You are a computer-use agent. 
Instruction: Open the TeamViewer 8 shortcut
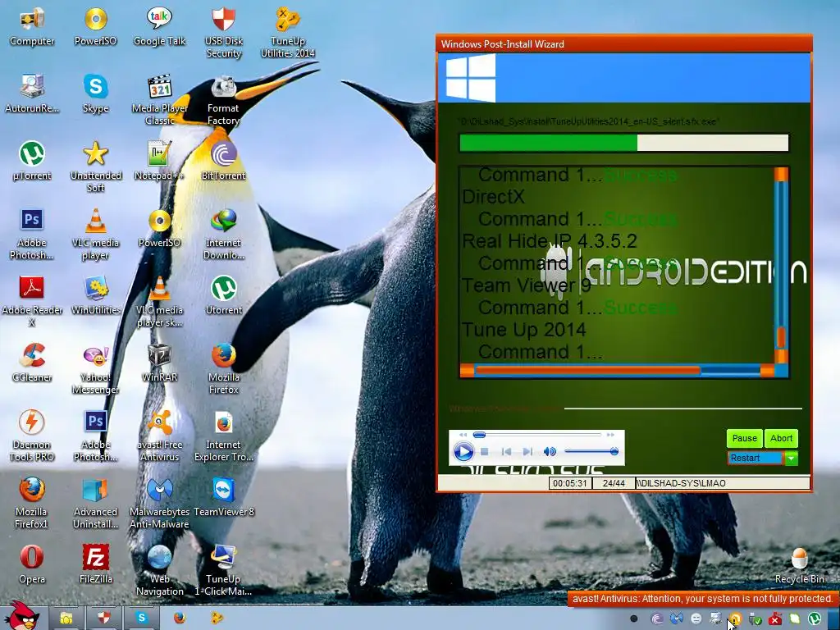pyautogui.click(x=223, y=497)
